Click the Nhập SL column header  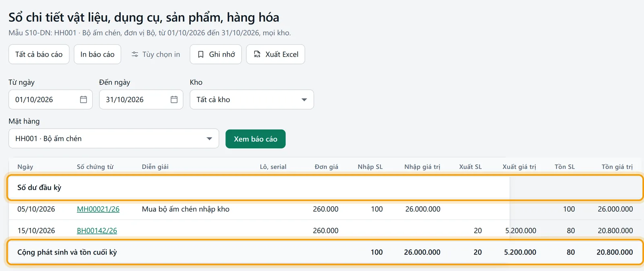click(x=370, y=166)
